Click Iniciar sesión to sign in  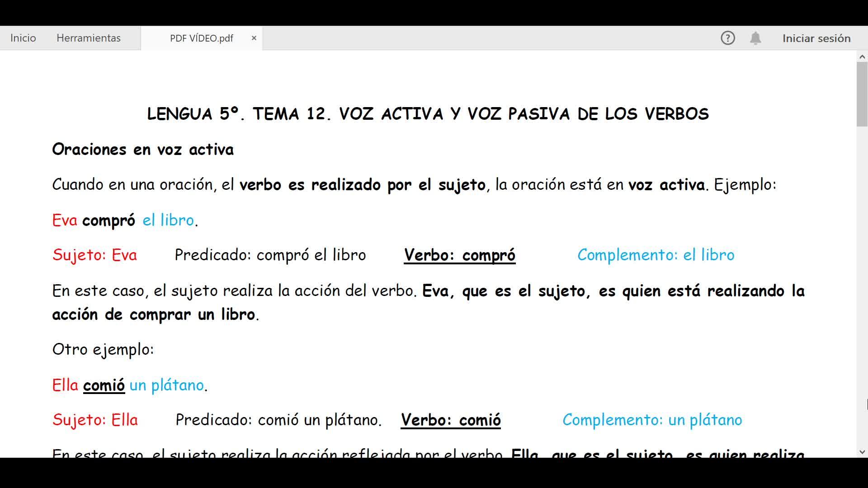point(816,38)
